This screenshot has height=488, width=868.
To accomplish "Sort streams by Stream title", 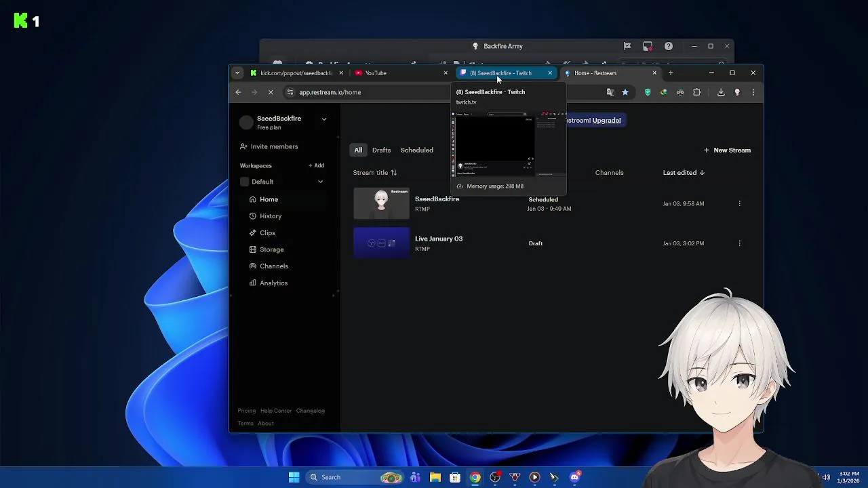I will click(x=374, y=173).
